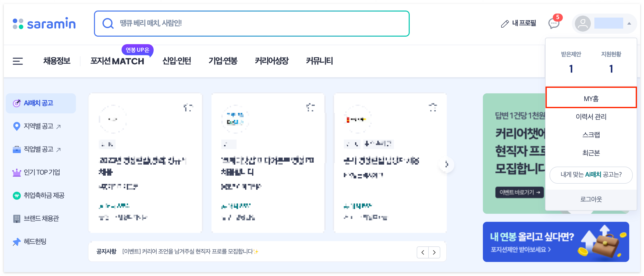Open the 포지션 MATCH navigation tab
Image resolution: width=644 pixels, height=276 pixels.
point(117,61)
